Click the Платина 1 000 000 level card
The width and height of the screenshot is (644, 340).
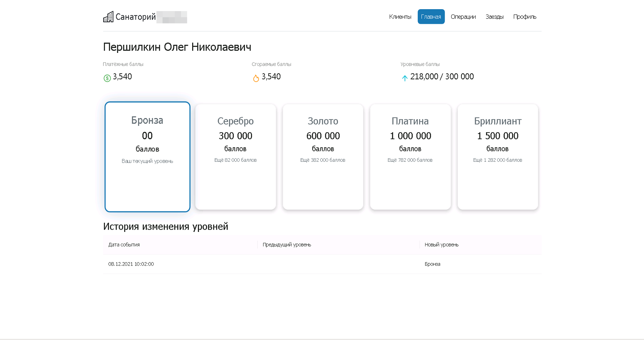pyautogui.click(x=410, y=156)
